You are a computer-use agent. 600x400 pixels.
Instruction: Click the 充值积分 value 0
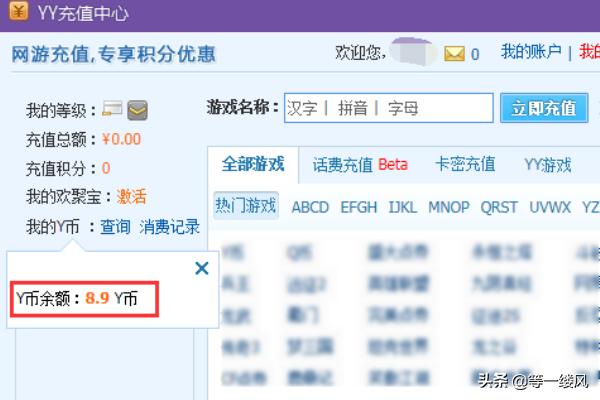coord(106,168)
